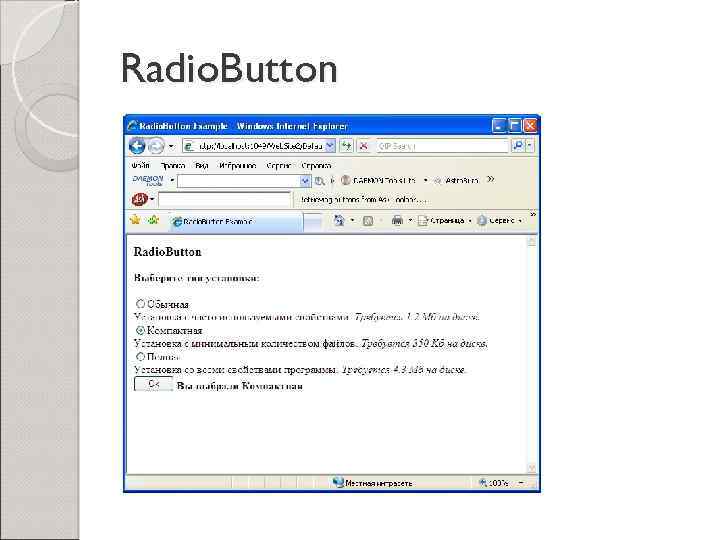
Task: Click the red round Ask toolbar icon
Action: 140,199
